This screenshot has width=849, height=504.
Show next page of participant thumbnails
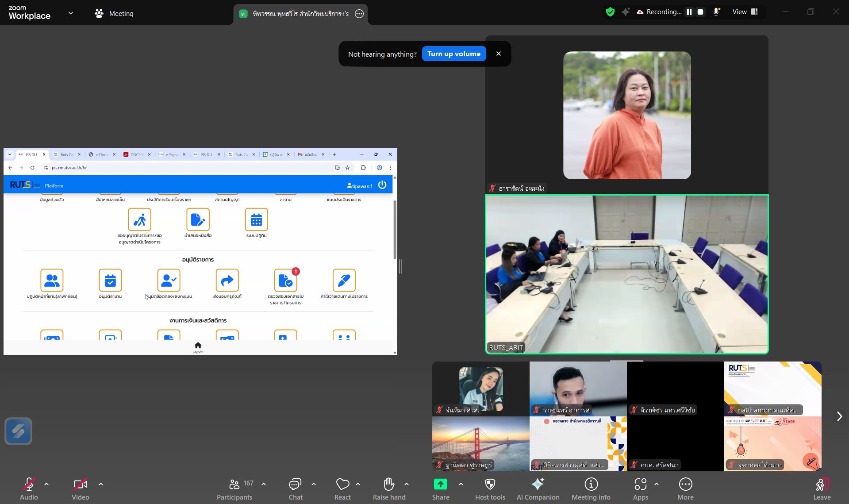[x=839, y=416]
